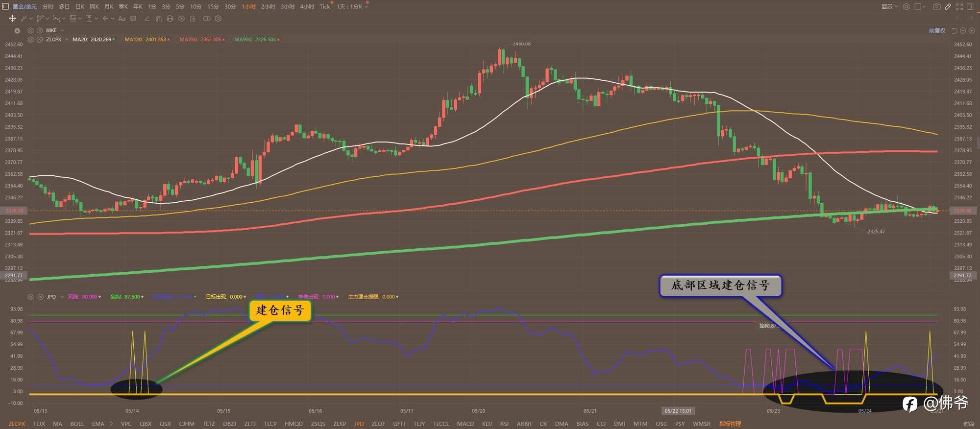Select the move/crosshair cursor tool
The width and height of the screenshot is (980, 429).
click(12, 19)
